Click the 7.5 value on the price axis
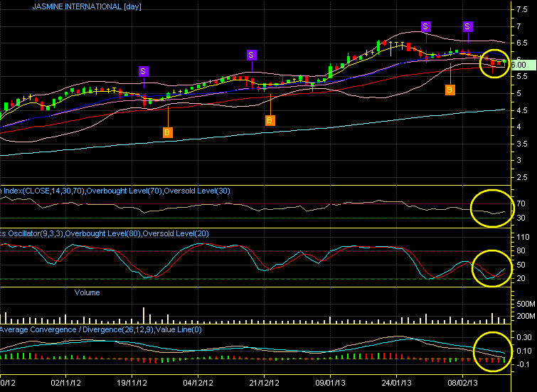This screenshot has width=537, height=392. point(522,9)
